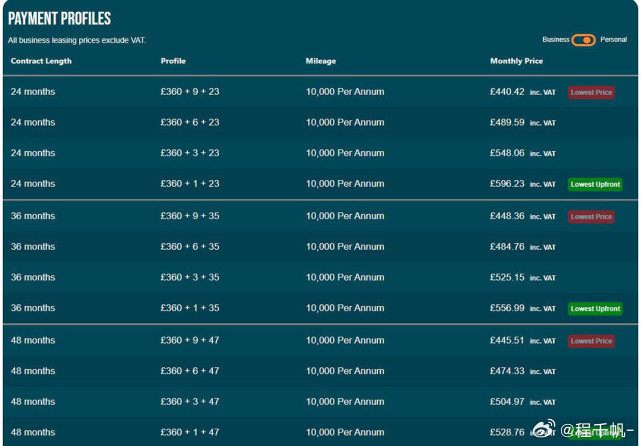Click Lowest Price badge beside £440.42
This screenshot has height=446, width=641.
591,92
